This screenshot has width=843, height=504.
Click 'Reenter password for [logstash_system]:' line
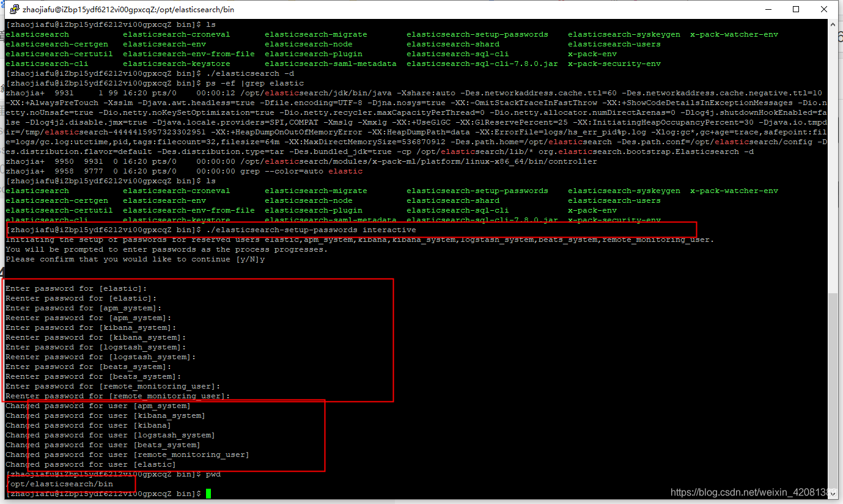[x=101, y=357]
